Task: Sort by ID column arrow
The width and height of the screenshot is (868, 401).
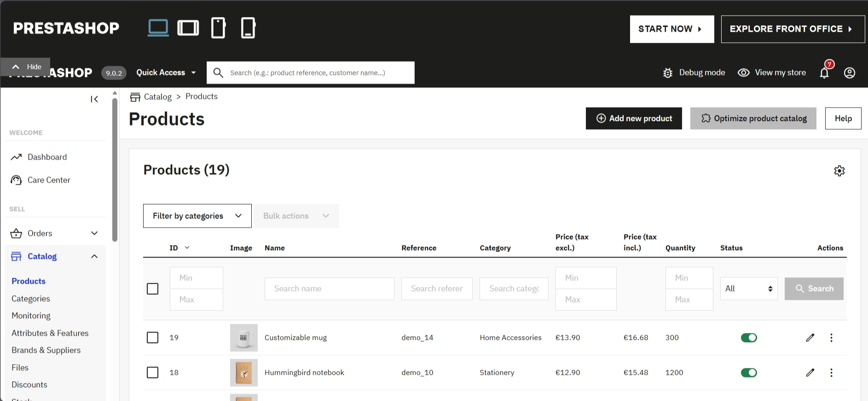Action: pos(187,248)
